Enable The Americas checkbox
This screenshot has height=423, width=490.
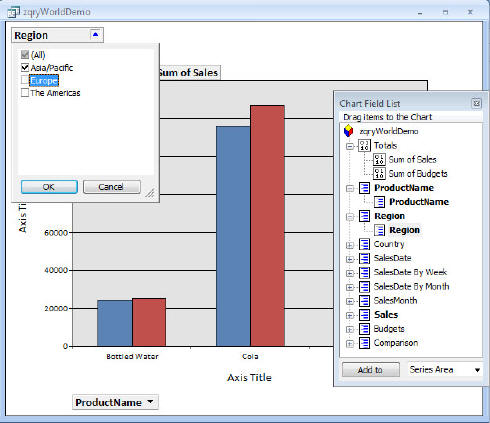[25, 93]
